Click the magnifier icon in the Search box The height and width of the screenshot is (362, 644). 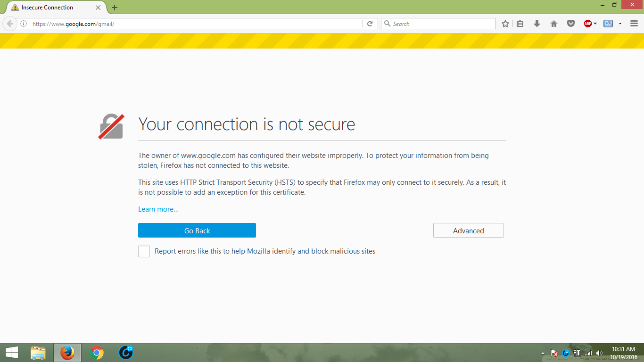[x=387, y=24]
